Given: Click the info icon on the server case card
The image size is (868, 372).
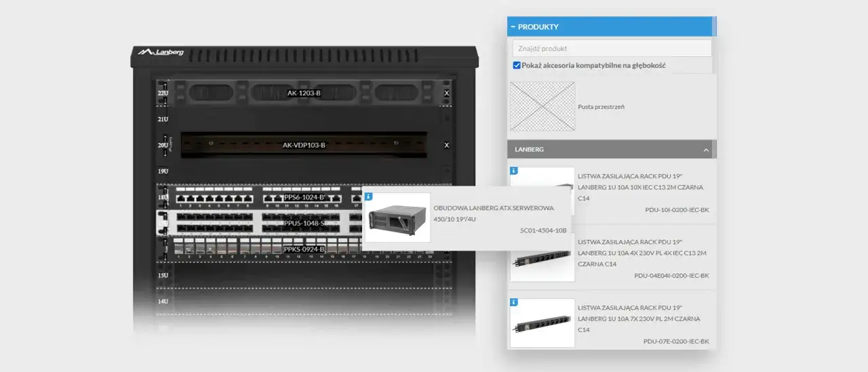Looking at the screenshot, I should (x=368, y=197).
